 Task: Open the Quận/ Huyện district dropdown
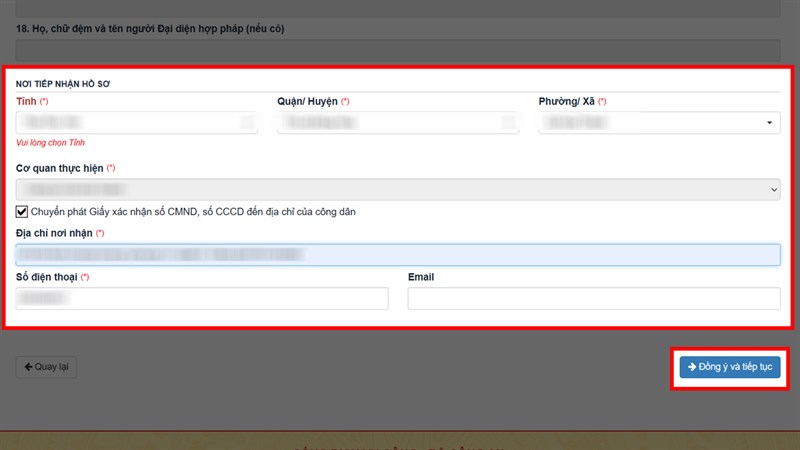pyautogui.click(x=398, y=122)
